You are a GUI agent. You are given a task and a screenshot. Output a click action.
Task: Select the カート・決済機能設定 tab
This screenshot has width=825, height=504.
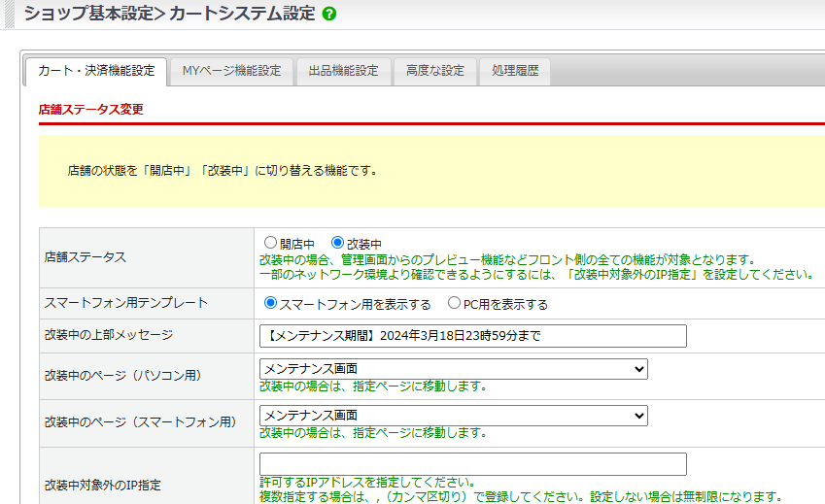point(95,71)
